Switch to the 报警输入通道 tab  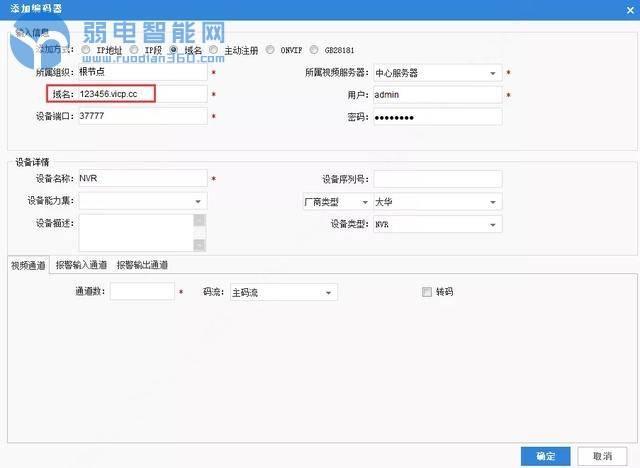82,265
